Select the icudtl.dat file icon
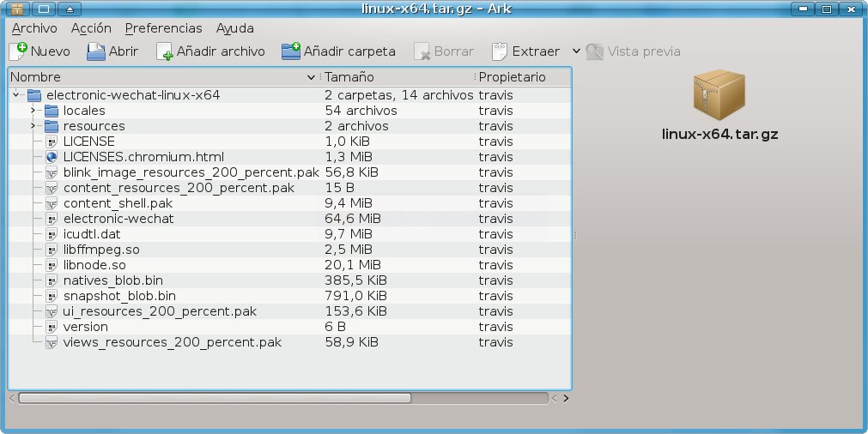 click(x=52, y=234)
